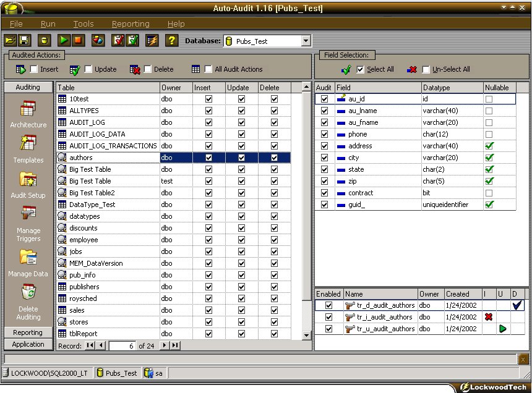This screenshot has height=393, width=532.
Task: Click the Save disk toolbar icon
Action: tap(24, 41)
